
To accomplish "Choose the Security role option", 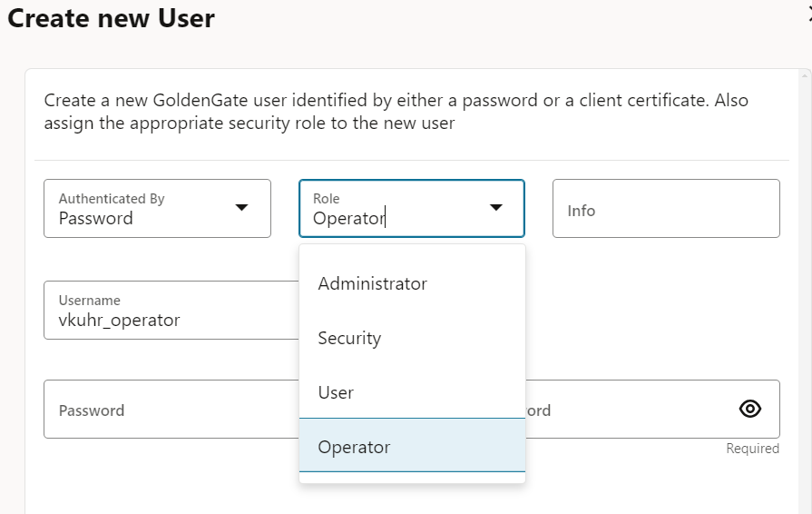I will click(349, 338).
